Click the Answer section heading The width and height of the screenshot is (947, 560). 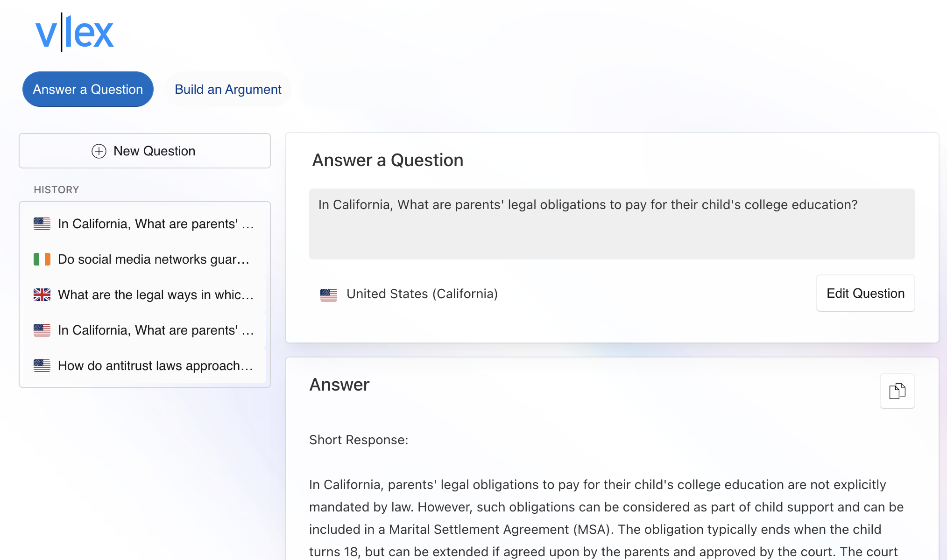tap(339, 385)
